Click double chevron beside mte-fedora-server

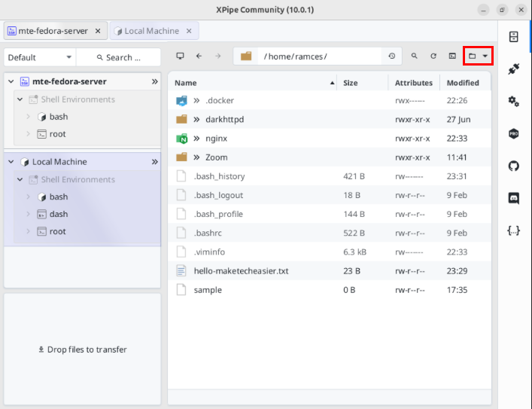pos(155,81)
